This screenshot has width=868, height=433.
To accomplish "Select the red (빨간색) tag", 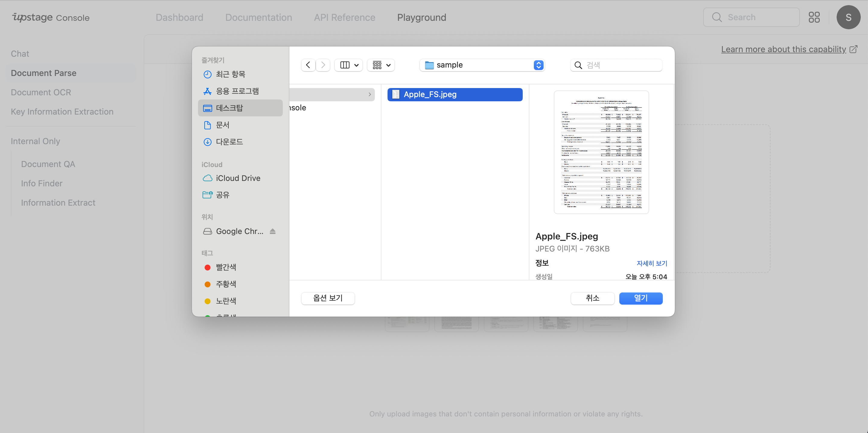I will tap(226, 267).
